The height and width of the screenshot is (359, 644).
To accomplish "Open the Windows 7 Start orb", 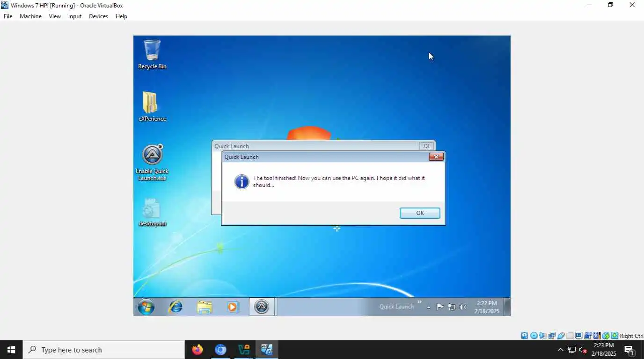I will pos(146,307).
